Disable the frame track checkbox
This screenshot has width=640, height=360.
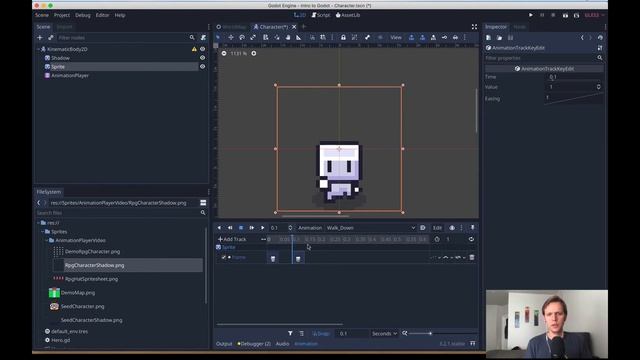point(224,258)
